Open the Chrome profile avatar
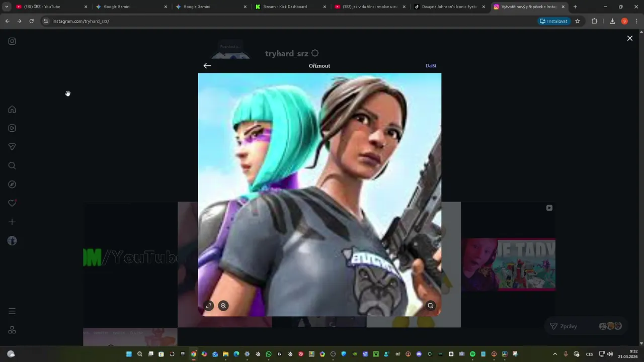The height and width of the screenshot is (362, 644). click(x=624, y=21)
